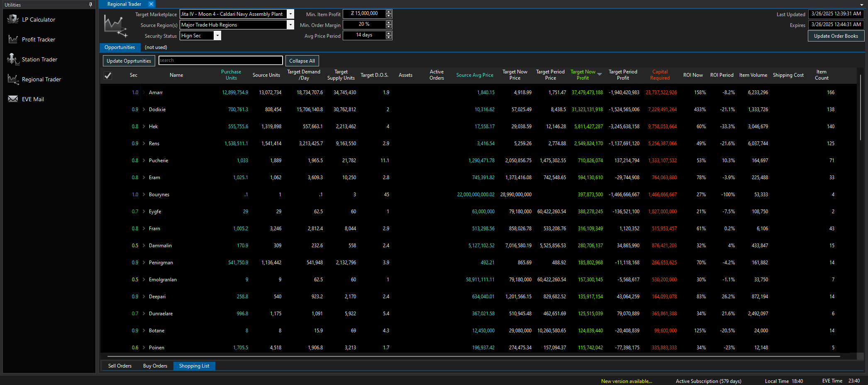This screenshot has height=385, width=868.
Task: Open the Security Status dropdown
Action: point(217,35)
